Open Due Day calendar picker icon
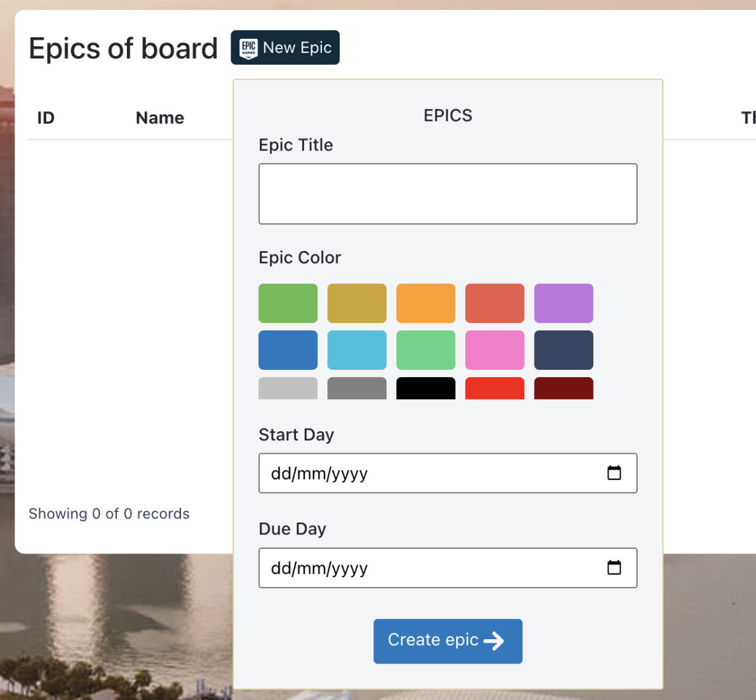This screenshot has height=700, width=756. [614, 567]
